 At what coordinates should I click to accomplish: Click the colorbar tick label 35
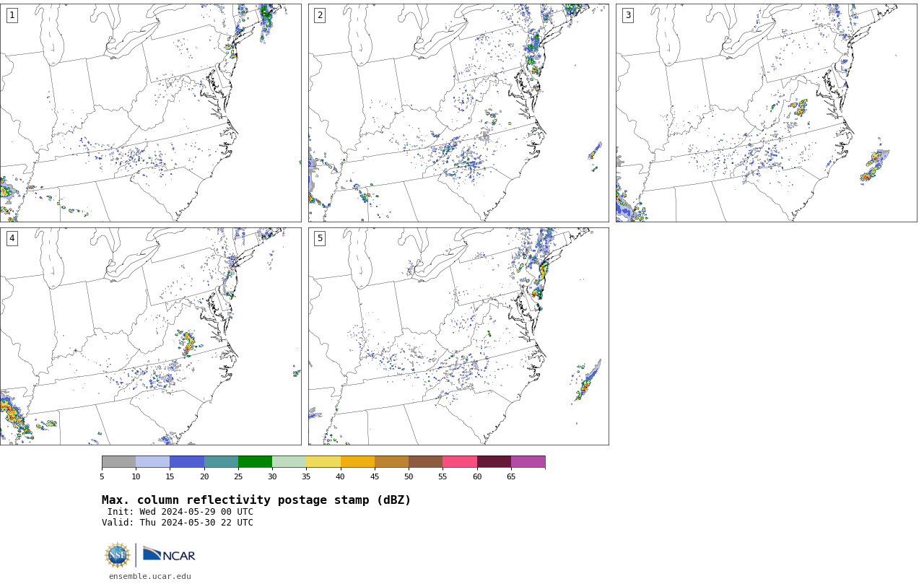point(306,476)
